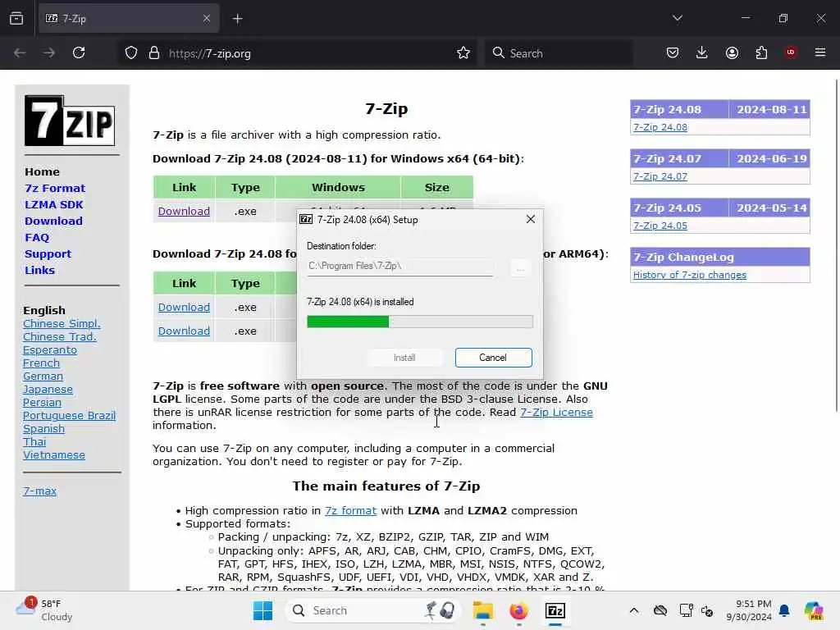Cancel the 7-Zip setup dialog
The image size is (840, 630).
[493, 358]
